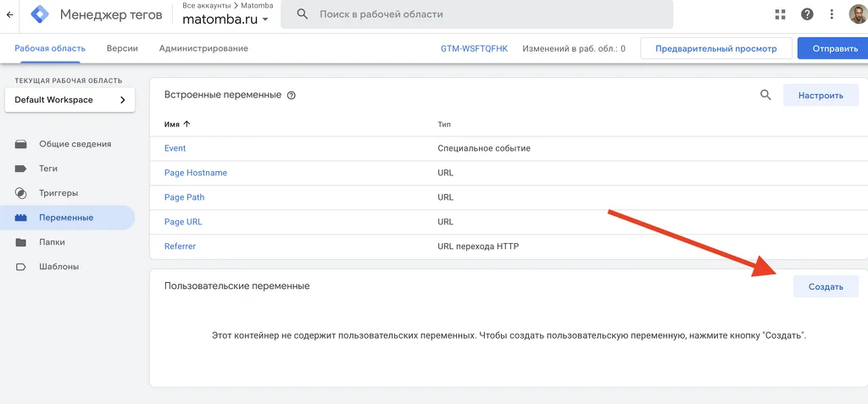The image size is (868, 404).
Task: Switch to the Рабочая область tab
Action: pos(50,49)
